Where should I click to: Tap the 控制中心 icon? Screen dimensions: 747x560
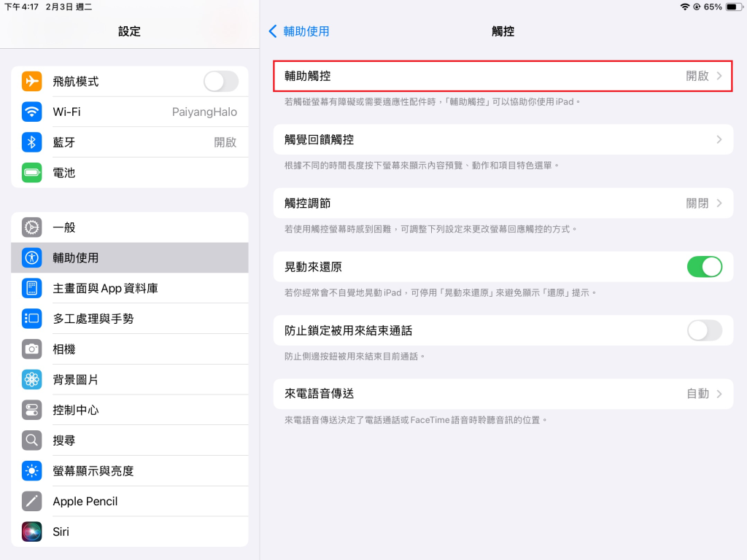pos(31,410)
